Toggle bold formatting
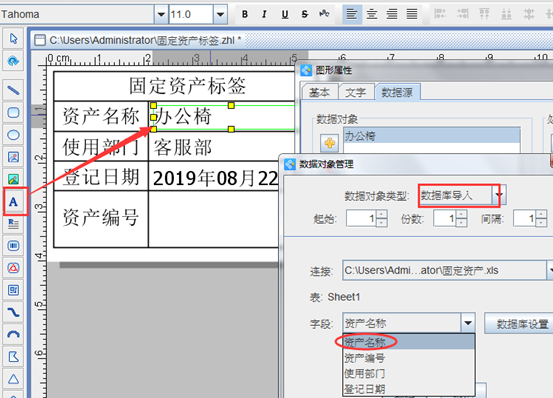 [245, 14]
